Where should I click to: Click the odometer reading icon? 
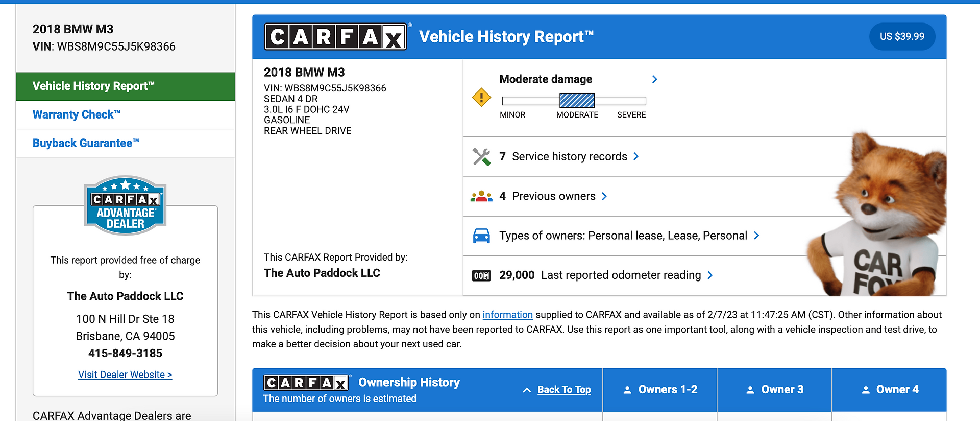point(481,276)
